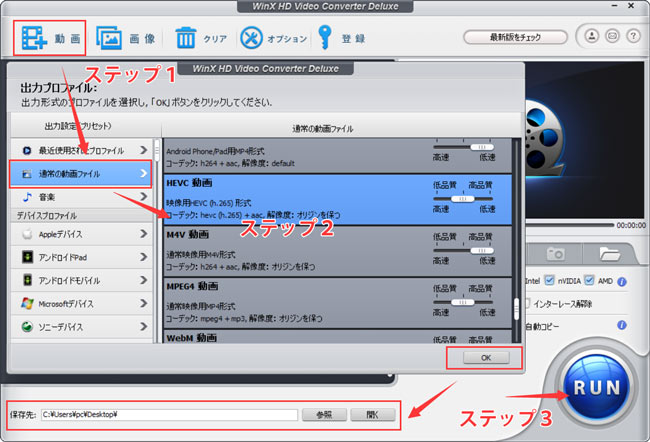Click the アンドロイドPad icon

pyautogui.click(x=27, y=257)
